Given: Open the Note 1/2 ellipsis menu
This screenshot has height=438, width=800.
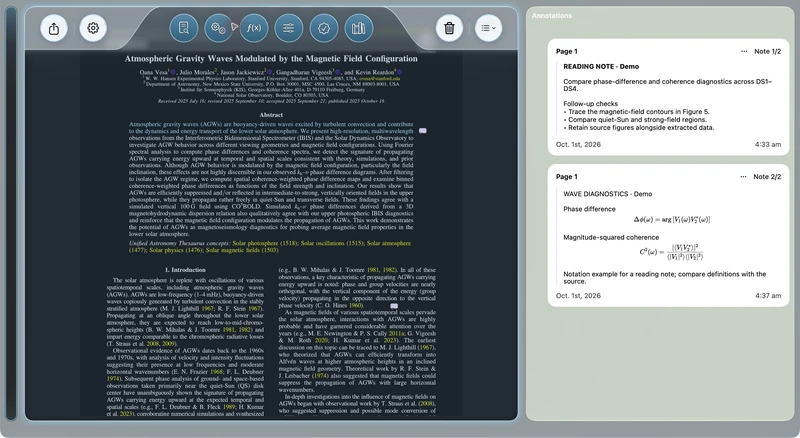Looking at the screenshot, I should point(744,51).
